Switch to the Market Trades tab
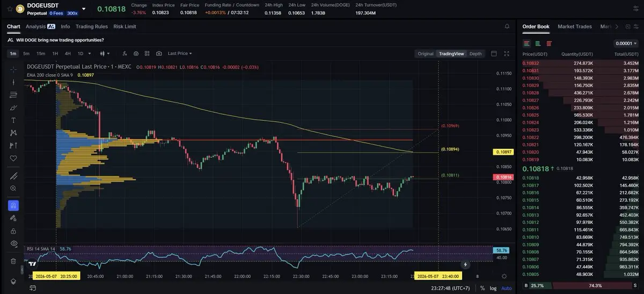644x294 pixels. coord(575,26)
